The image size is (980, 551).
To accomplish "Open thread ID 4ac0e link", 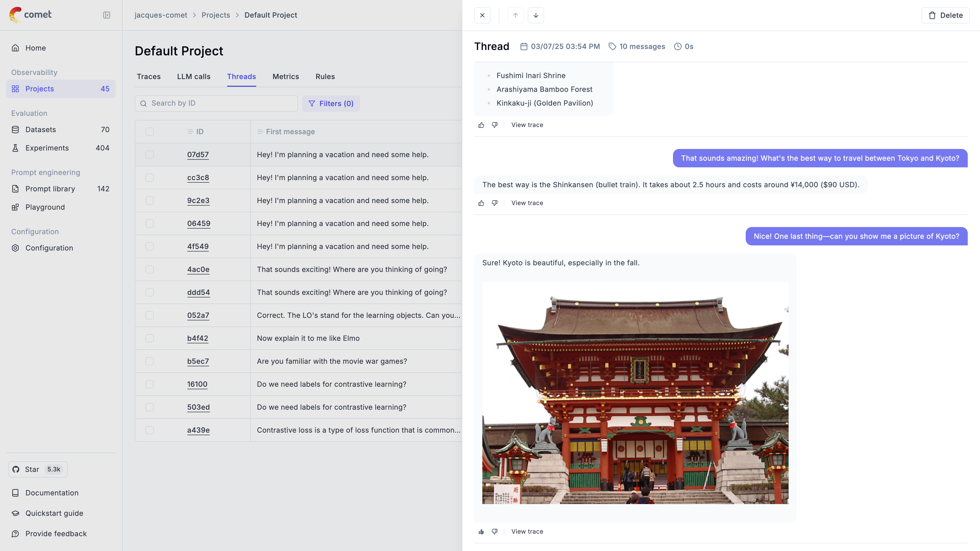I will [x=198, y=270].
